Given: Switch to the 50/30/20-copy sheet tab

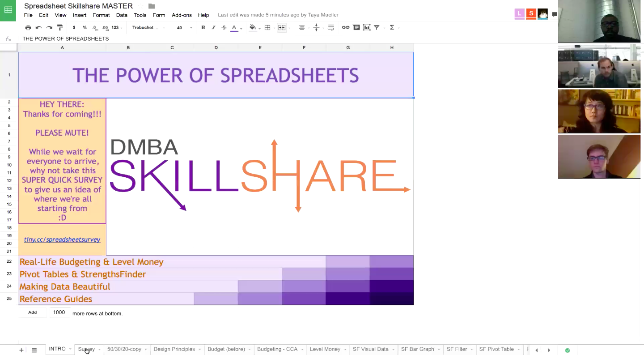Looking at the screenshot, I should pyautogui.click(x=124, y=349).
